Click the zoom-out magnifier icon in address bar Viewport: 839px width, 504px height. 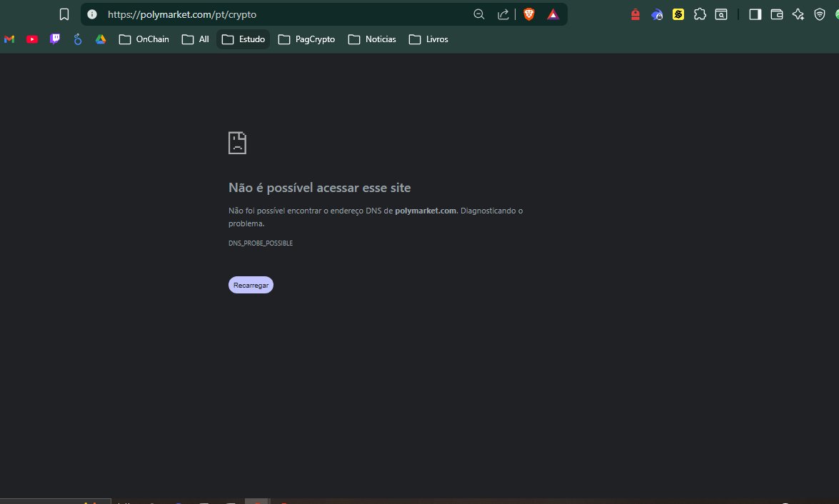pos(479,14)
